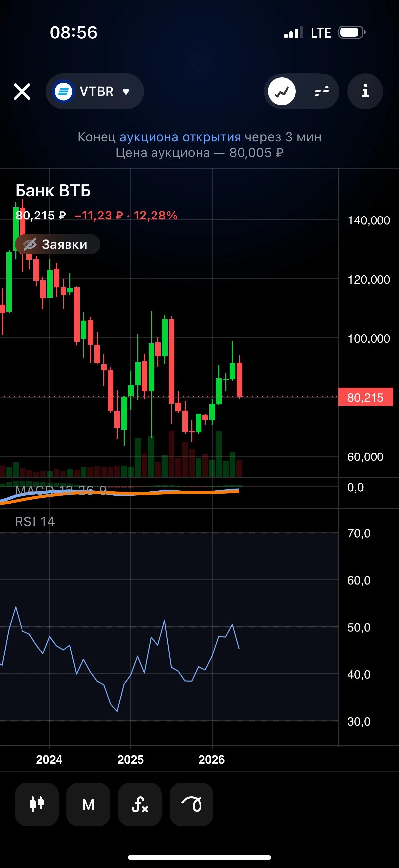The width and height of the screenshot is (399, 868).
Task: Tap the 08:56 clock in status bar
Action: pos(74,33)
